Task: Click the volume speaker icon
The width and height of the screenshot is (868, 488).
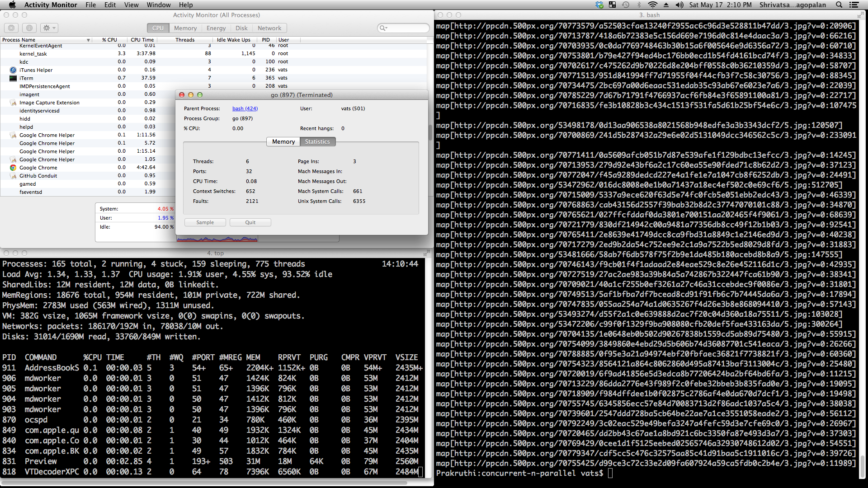Action: pos(679,5)
